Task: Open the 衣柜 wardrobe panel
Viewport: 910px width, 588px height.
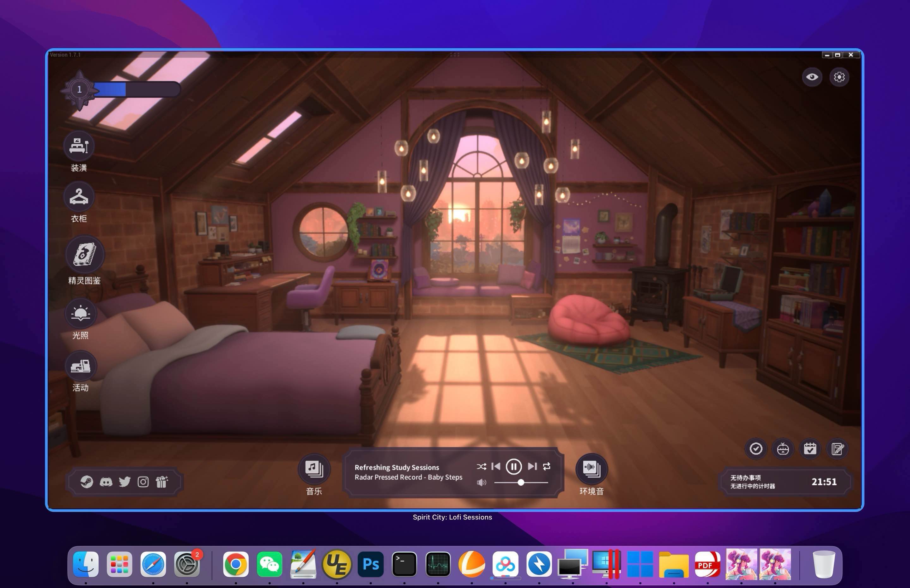Action: [79, 197]
